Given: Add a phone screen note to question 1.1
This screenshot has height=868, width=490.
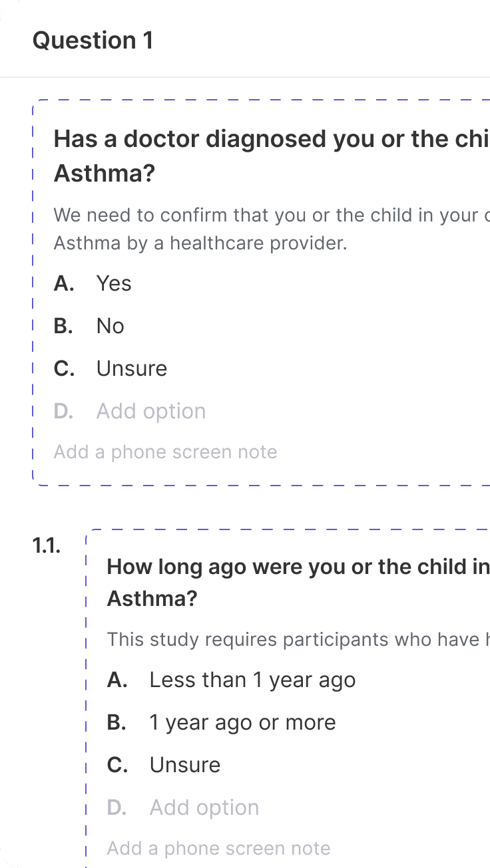Looking at the screenshot, I should coord(218,849).
